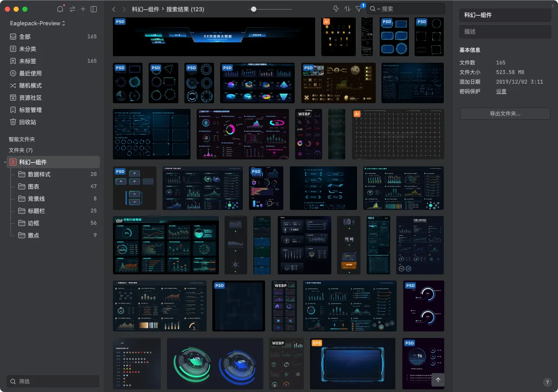Toggle the filter funnel with badge
The width and height of the screenshot is (558, 392).
(359, 9)
